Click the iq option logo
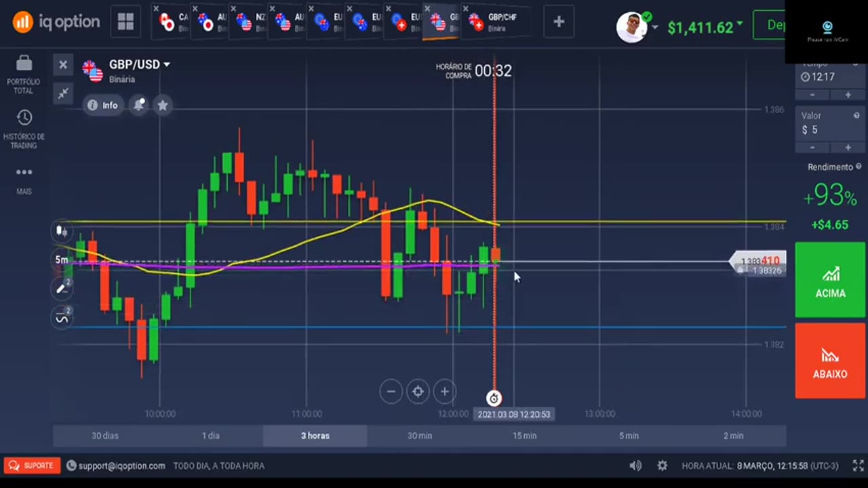Viewport: 868px width, 488px height. pos(56,22)
